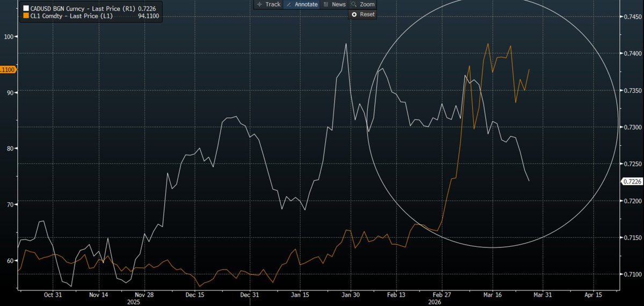Click the 80 left axis value
This screenshot has width=644, height=306.
tap(10, 148)
